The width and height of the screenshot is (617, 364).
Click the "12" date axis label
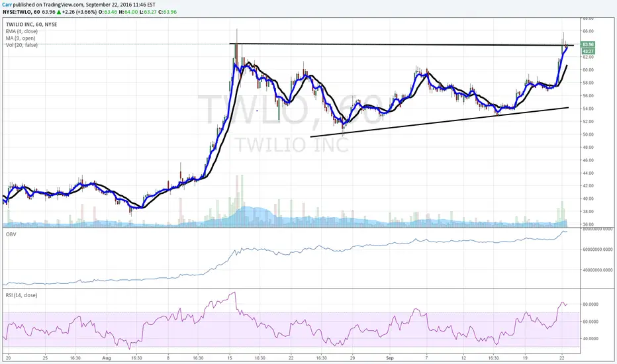click(463, 358)
